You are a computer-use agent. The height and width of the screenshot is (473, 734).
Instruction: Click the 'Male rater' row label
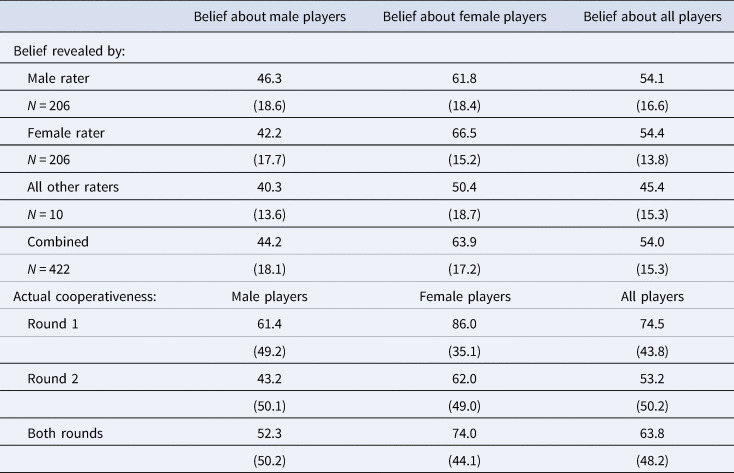coord(58,78)
